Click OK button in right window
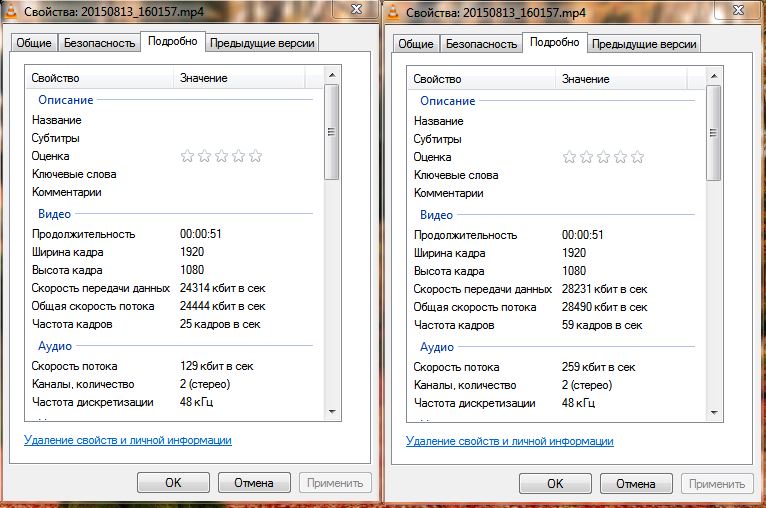 (555, 484)
